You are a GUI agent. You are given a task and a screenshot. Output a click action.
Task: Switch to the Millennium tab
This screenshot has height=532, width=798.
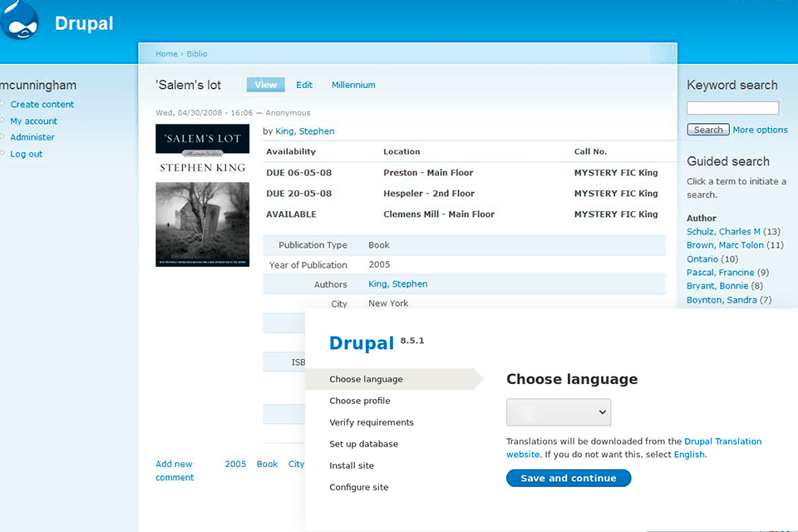[353, 85]
